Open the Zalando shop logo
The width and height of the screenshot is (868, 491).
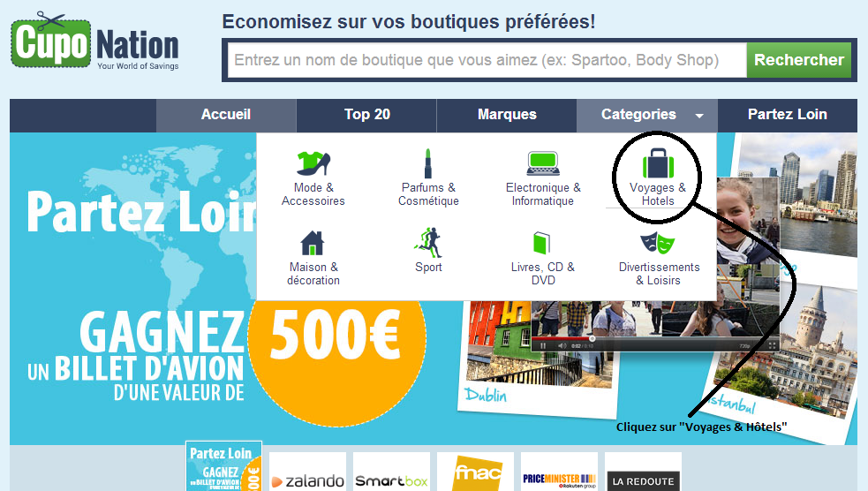pos(308,472)
